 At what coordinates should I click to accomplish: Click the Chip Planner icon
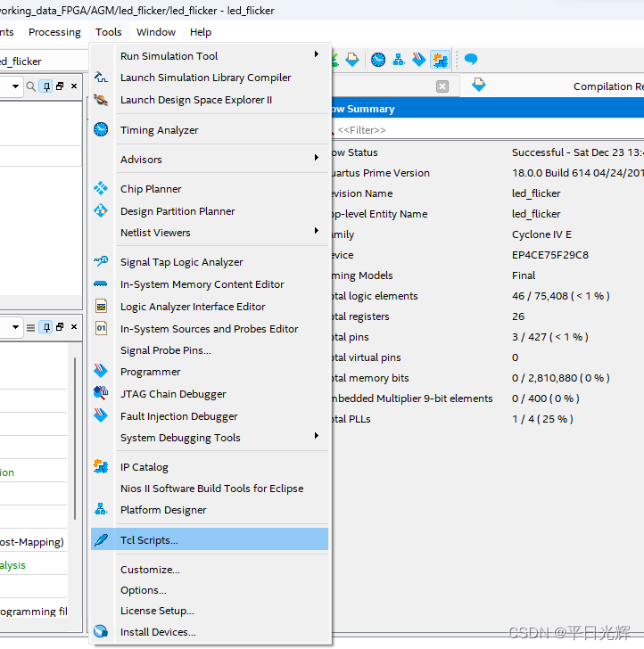click(x=101, y=188)
